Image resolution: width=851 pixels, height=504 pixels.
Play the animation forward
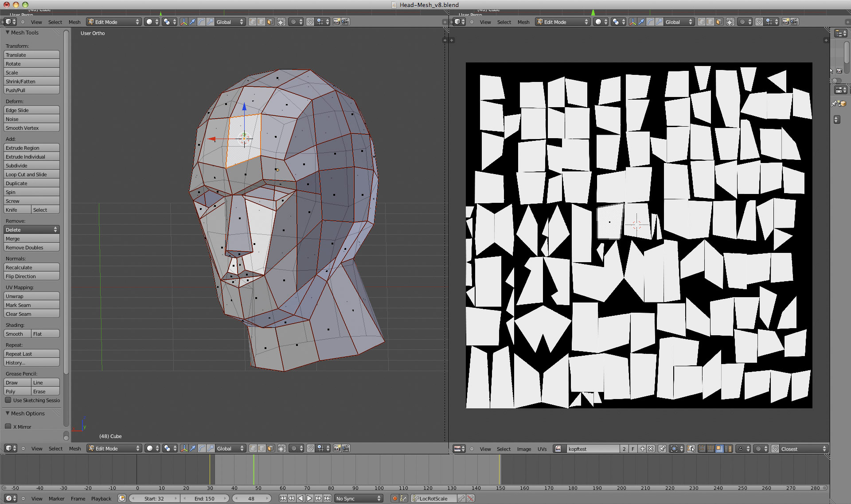point(309,498)
